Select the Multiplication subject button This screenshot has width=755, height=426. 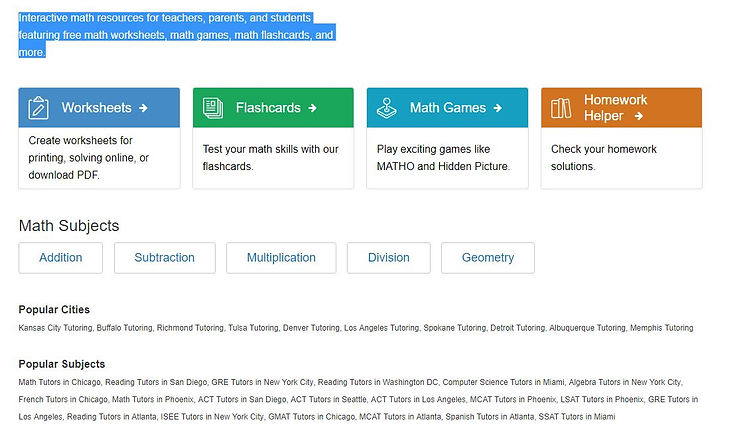[x=281, y=258]
